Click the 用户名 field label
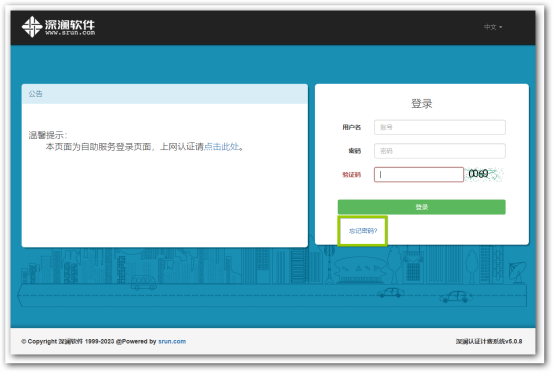 tap(352, 127)
